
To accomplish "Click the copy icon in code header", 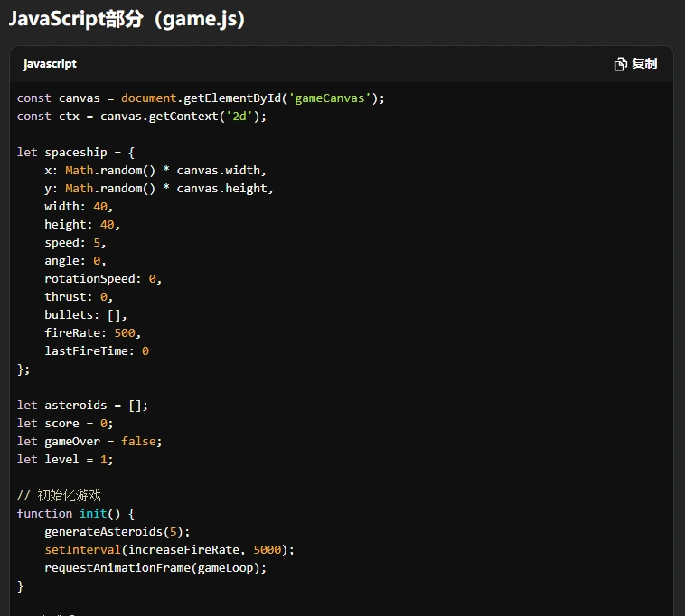I will point(620,64).
